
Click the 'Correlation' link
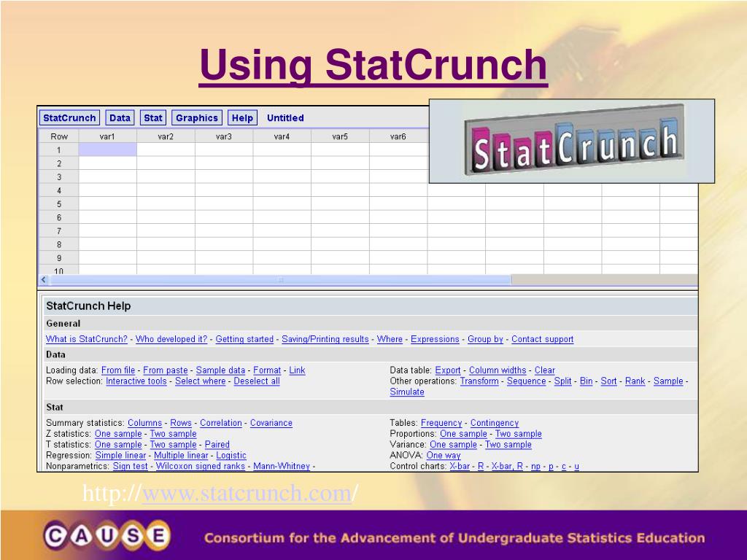coord(220,423)
